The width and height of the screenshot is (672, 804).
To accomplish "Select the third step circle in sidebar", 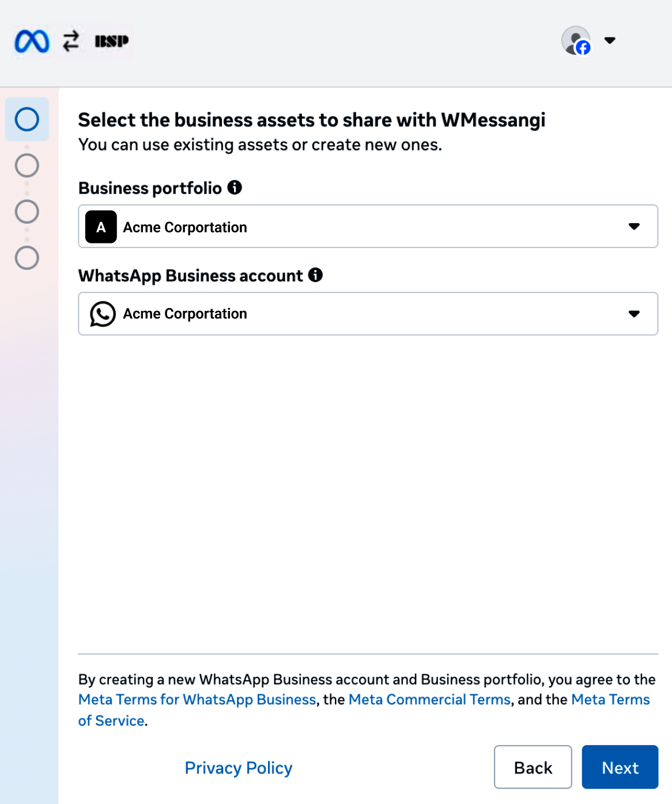I will [27, 212].
